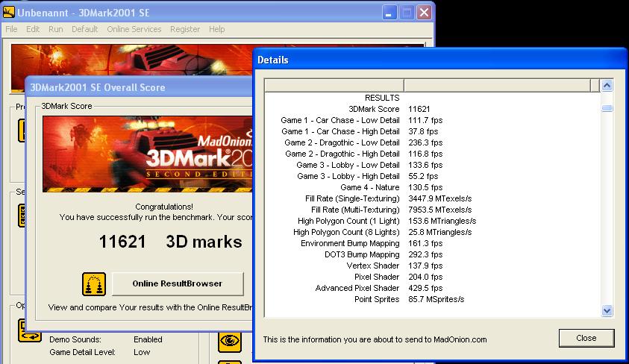Image resolution: width=629 pixels, height=364 pixels.
Task: Click the '11621 3D marks' score text
Action: click(x=170, y=242)
